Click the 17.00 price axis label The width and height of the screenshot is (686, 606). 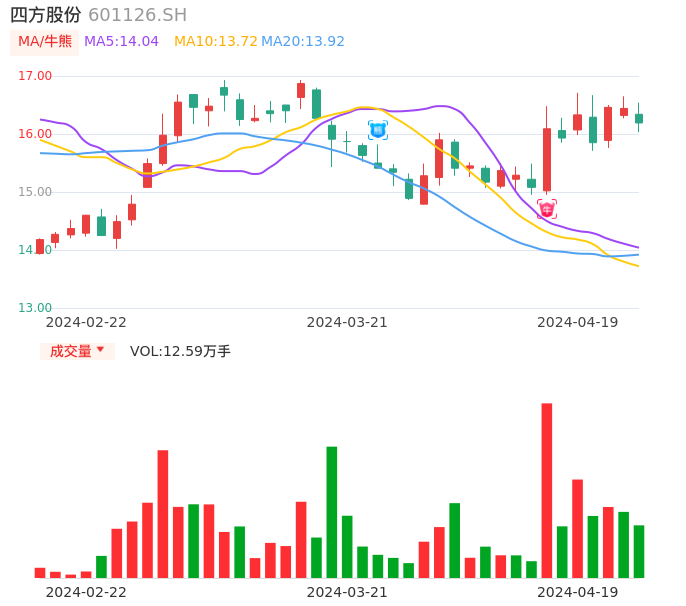pos(35,76)
